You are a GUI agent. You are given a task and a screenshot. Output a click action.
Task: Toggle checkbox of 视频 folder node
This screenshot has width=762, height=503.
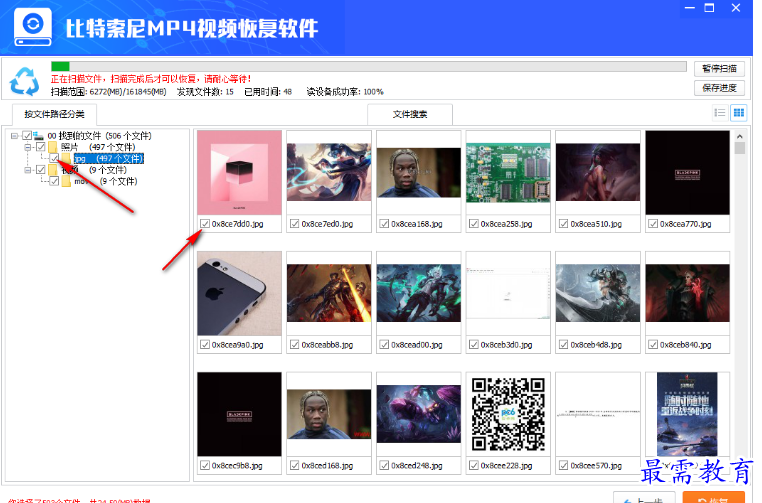pos(41,170)
